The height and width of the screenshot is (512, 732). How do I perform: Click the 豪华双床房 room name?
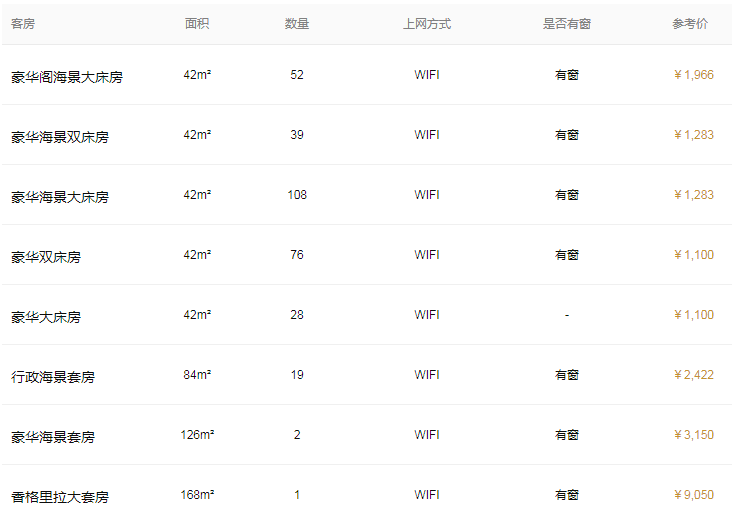tap(46, 257)
